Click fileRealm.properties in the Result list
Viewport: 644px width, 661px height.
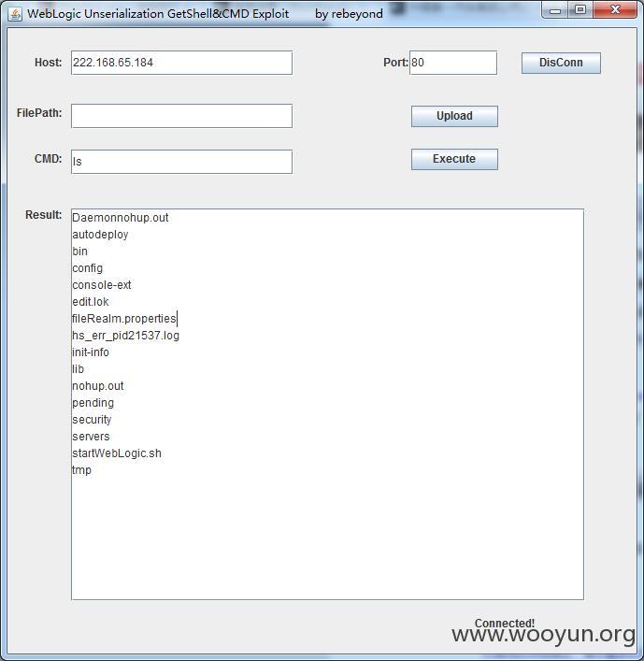point(124,319)
